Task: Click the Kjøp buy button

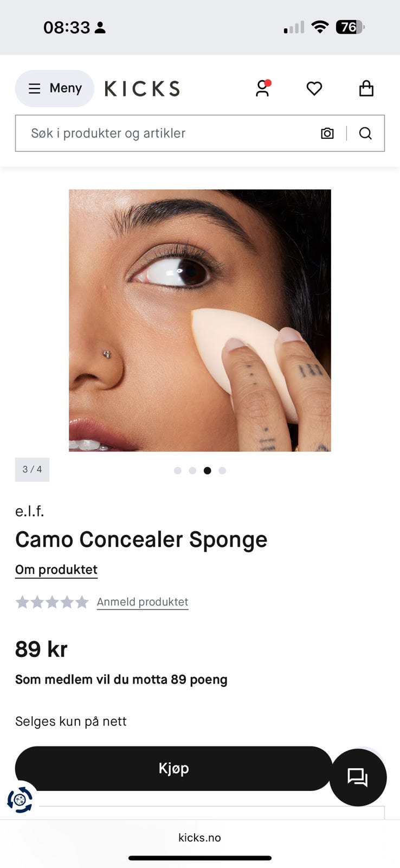Action: (174, 768)
